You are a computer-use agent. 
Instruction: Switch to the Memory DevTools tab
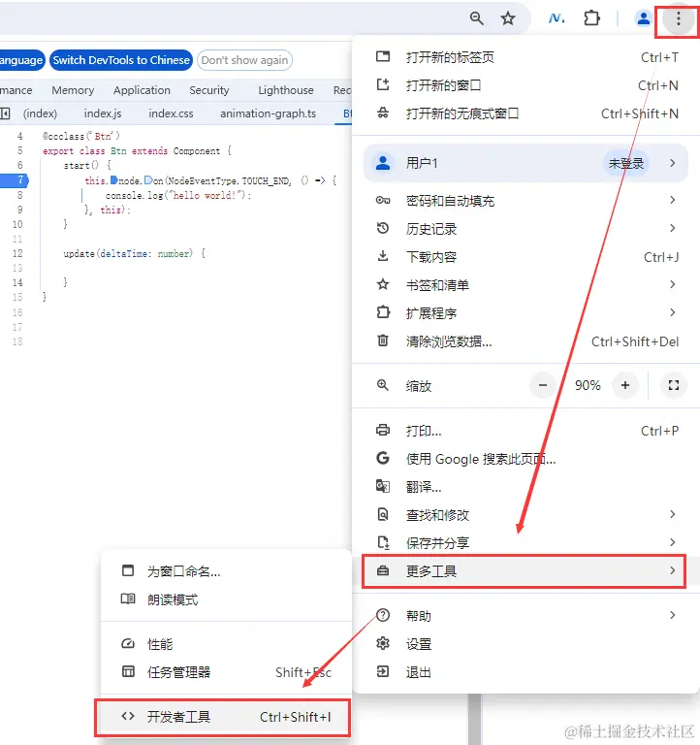coord(73,90)
